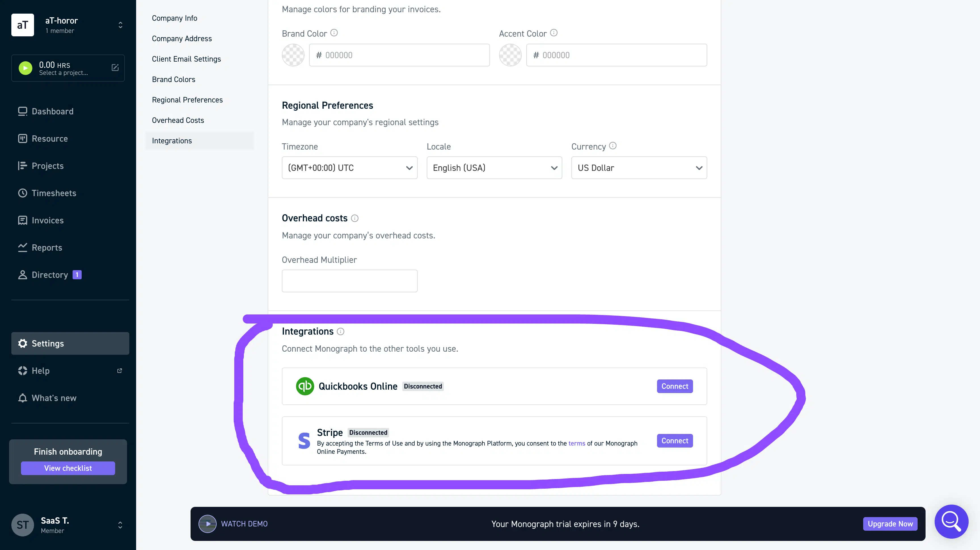Play the Watch Demo video icon
This screenshot has width=980, height=550.
click(207, 524)
